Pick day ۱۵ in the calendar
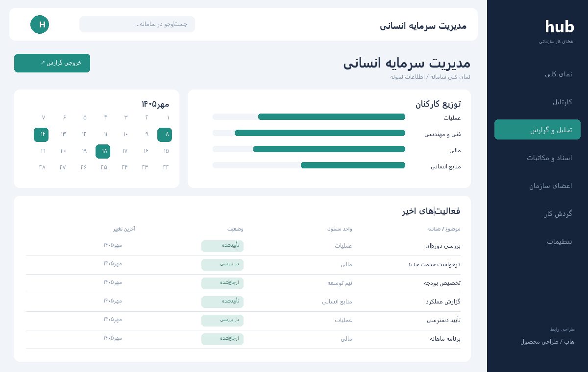The height and width of the screenshot is (372, 588). click(166, 151)
